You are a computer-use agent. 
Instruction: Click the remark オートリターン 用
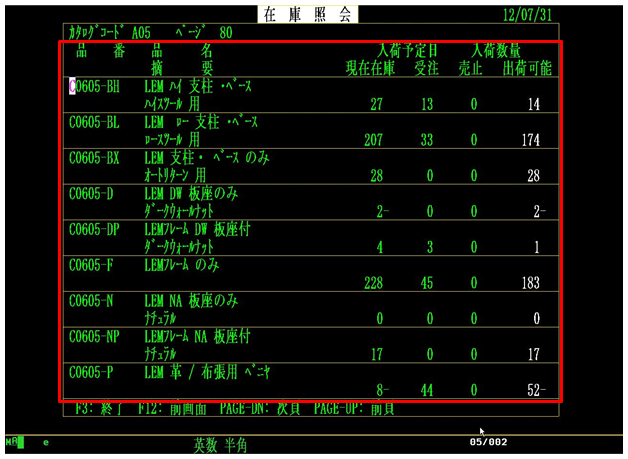coord(175,175)
